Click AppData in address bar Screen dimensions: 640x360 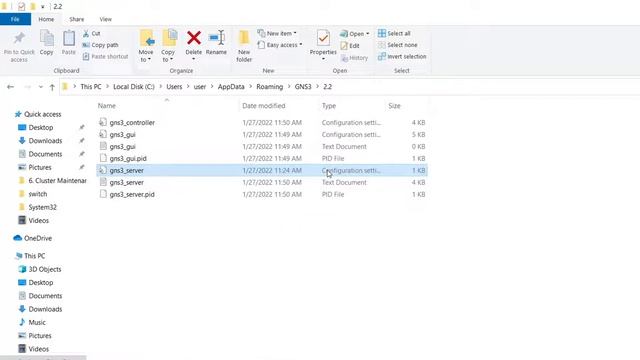click(x=231, y=87)
